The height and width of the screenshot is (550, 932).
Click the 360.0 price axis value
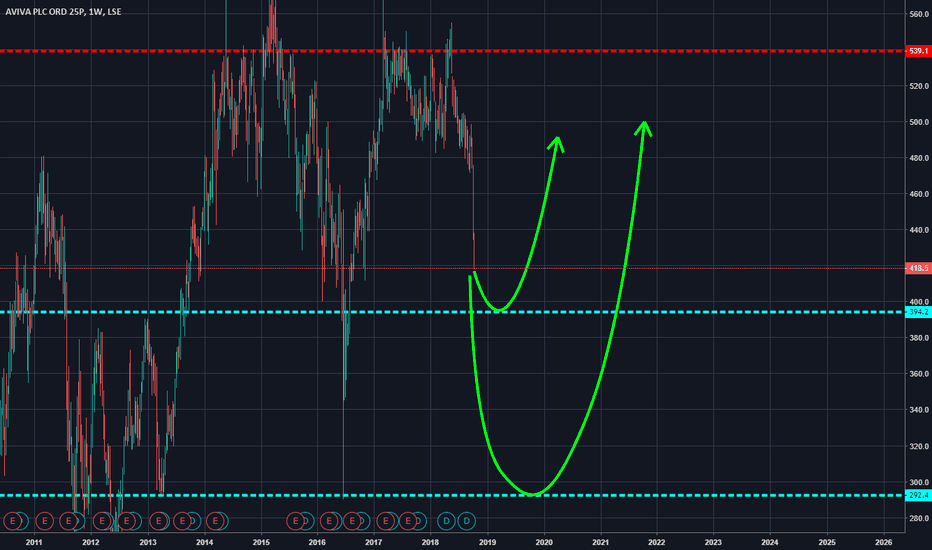point(919,374)
